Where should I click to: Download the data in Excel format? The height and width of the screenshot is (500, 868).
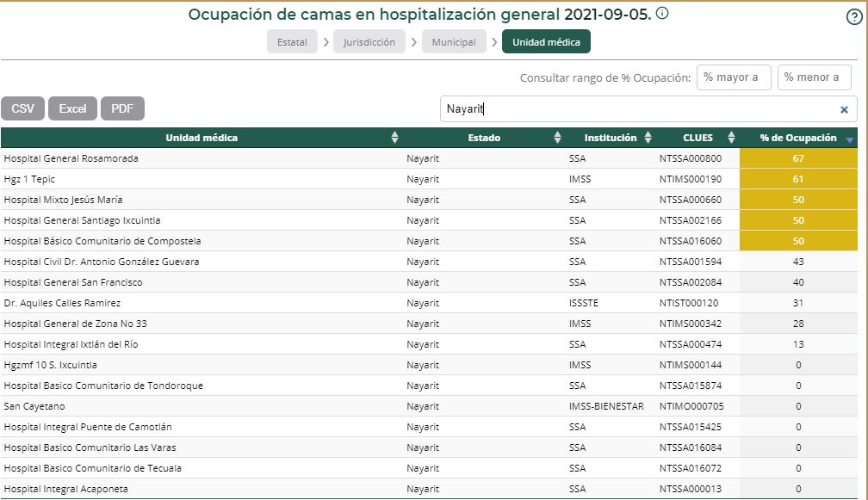click(72, 108)
